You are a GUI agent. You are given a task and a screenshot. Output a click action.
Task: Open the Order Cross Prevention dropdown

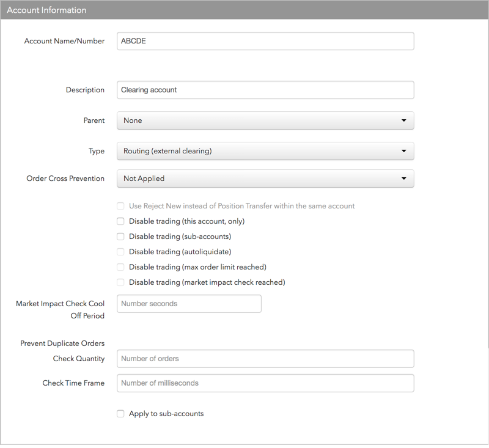265,178
